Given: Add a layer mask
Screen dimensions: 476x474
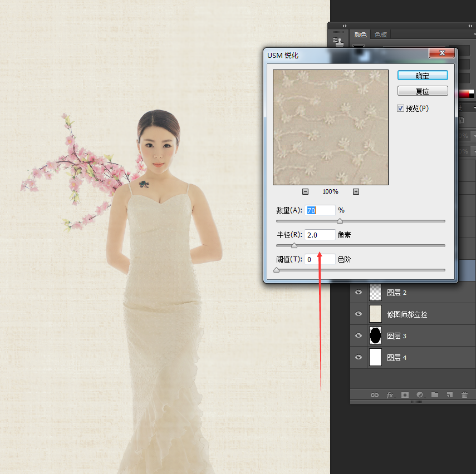Looking at the screenshot, I should pos(405,395).
